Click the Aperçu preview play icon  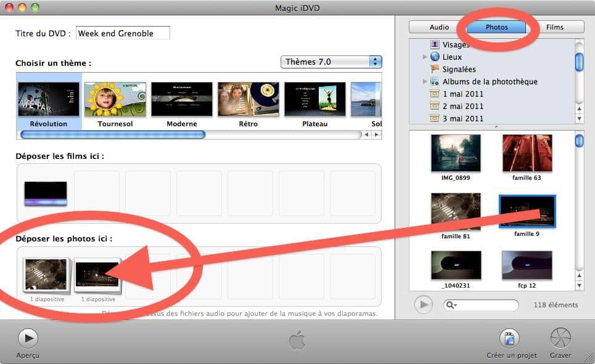(x=28, y=338)
